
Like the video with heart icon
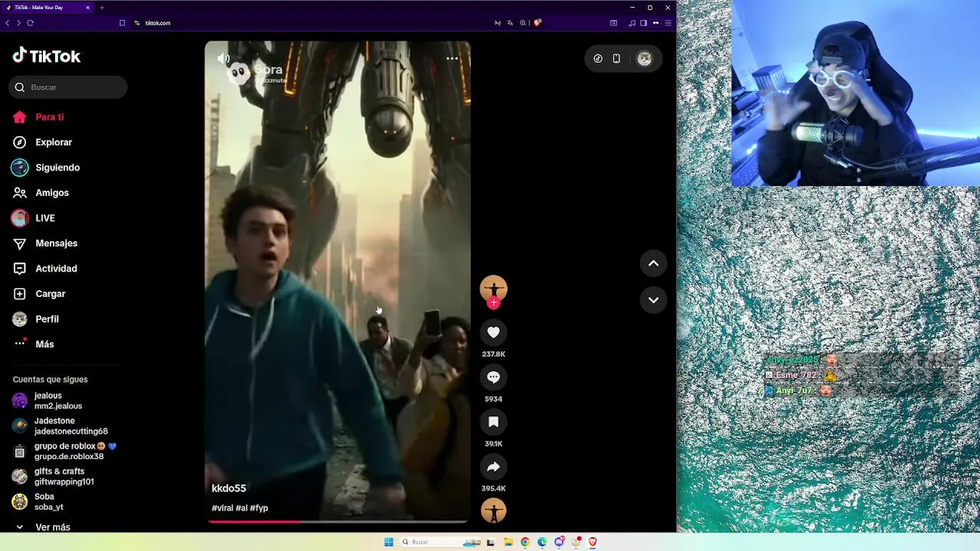click(493, 332)
